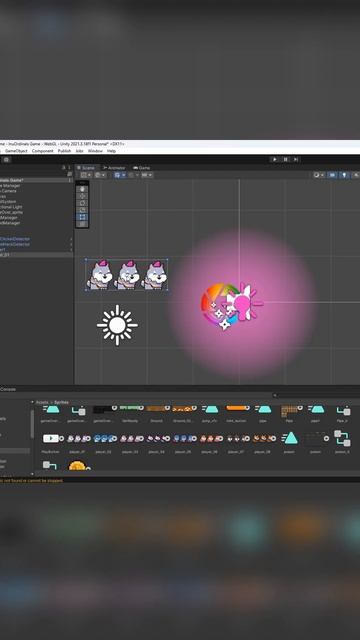
Task: Select the Ground brown sprite asset
Action: 155,408
